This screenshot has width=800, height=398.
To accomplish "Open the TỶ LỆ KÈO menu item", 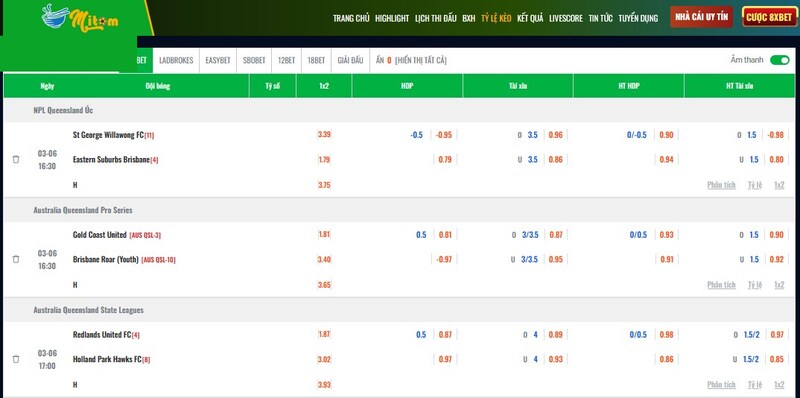I will pos(496,18).
